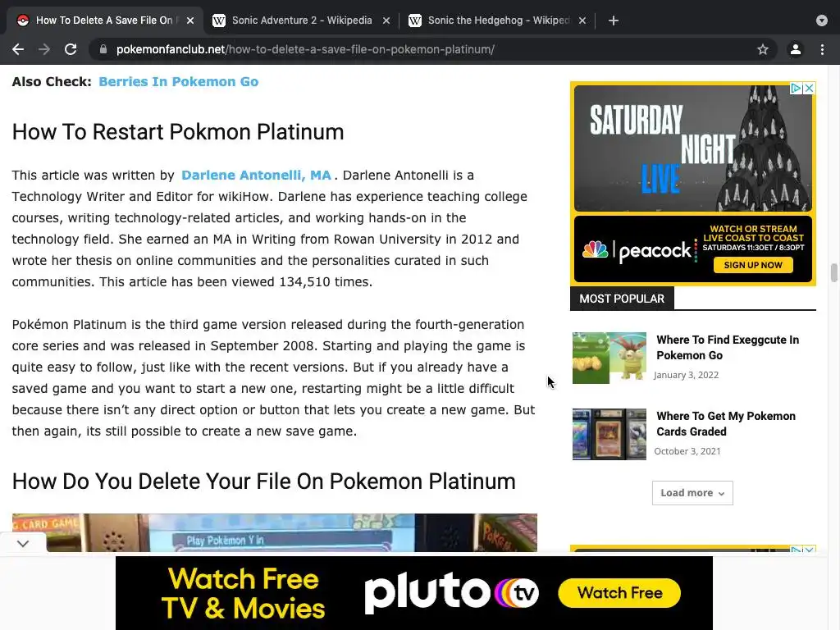Click the forward navigation arrow
The height and width of the screenshot is (630, 840).
coord(44,49)
